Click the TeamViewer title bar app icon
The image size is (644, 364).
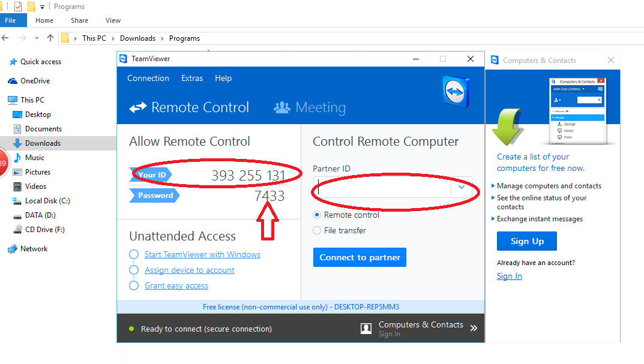tap(123, 59)
